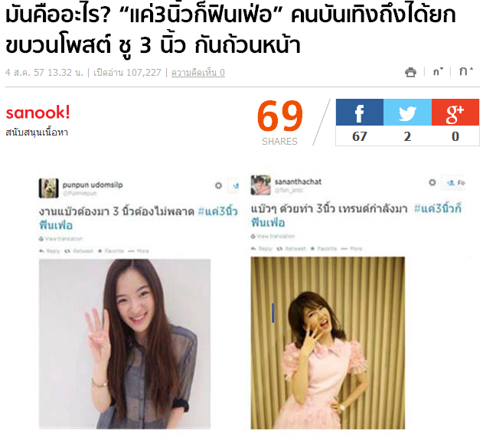Decrease the font size with the small ก icon
Screen dimensions: 483x448
coord(438,72)
